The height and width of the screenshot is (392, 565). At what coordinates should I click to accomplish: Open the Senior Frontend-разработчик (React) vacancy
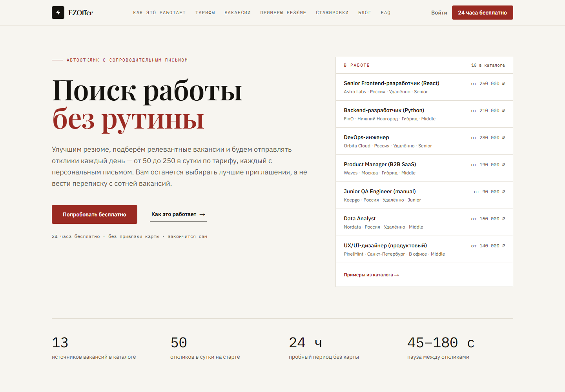(424, 87)
